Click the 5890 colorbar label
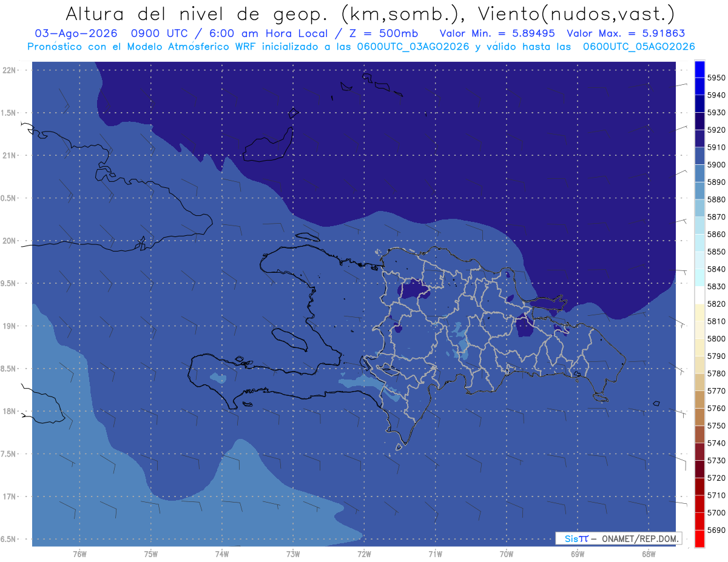728x562 pixels. tap(716, 182)
